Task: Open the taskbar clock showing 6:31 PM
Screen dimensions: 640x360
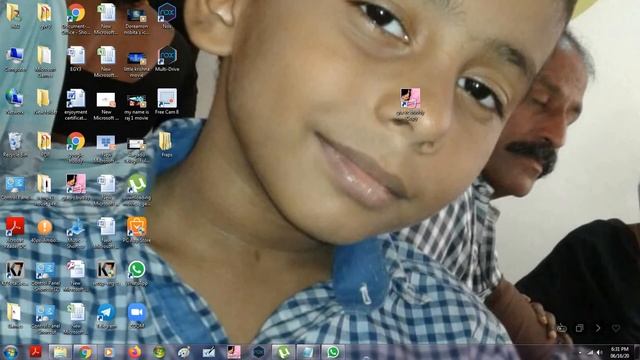Action: click(x=619, y=352)
